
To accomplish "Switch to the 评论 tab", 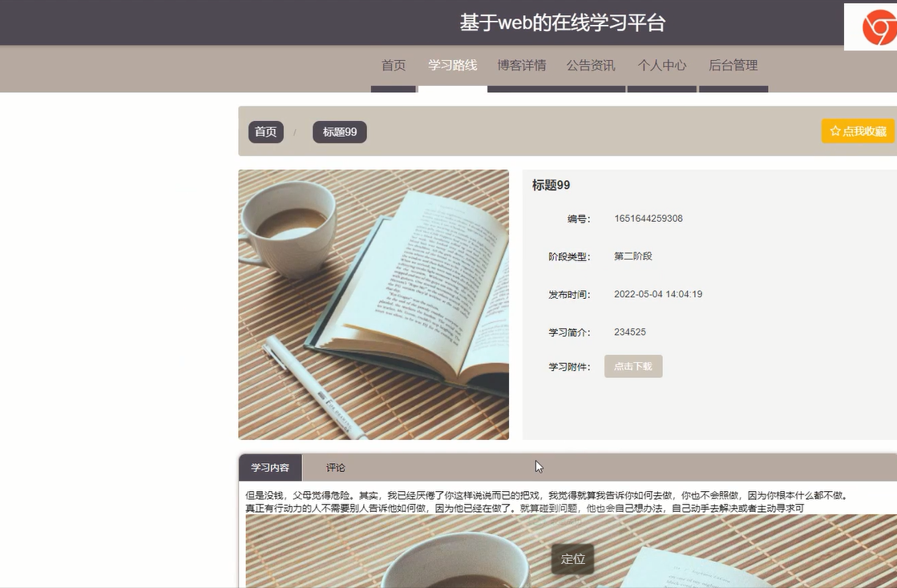I will click(335, 467).
